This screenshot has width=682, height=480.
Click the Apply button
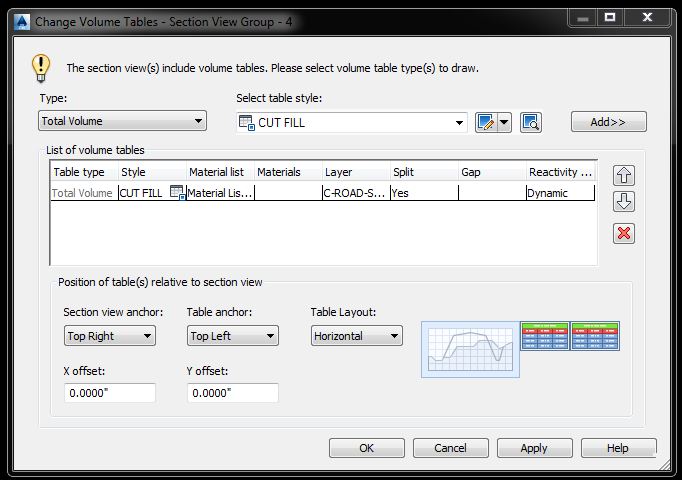[535, 448]
